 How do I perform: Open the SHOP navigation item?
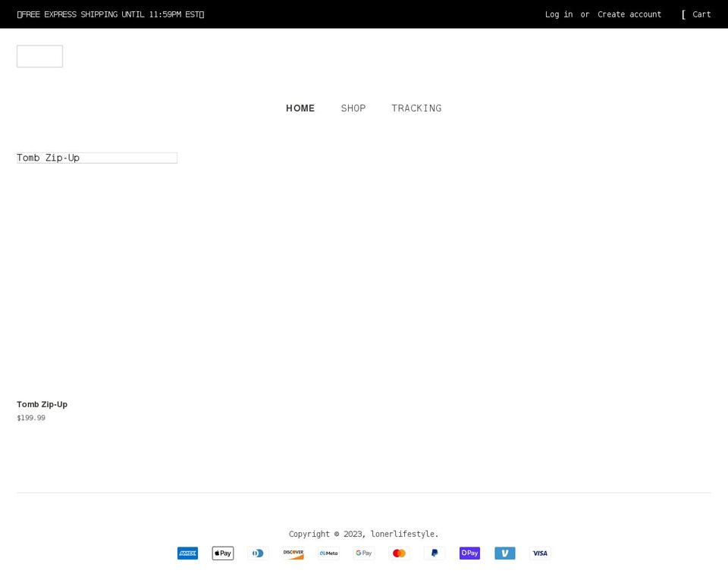tap(353, 108)
